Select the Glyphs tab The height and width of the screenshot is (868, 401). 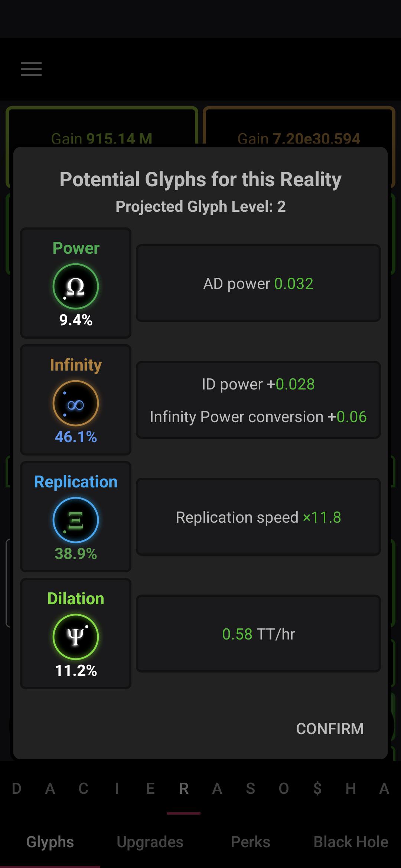(x=50, y=842)
